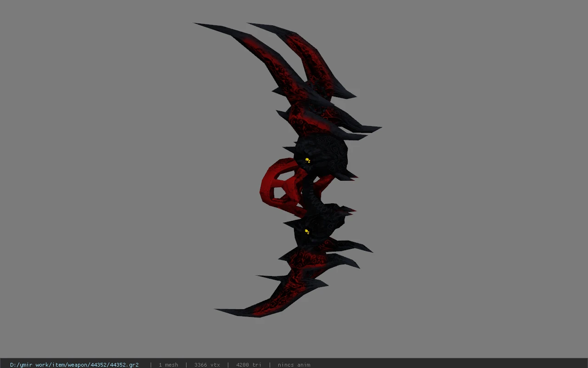Click the '3366 vtx' vertex count
The height and width of the screenshot is (368, 588).
point(207,365)
